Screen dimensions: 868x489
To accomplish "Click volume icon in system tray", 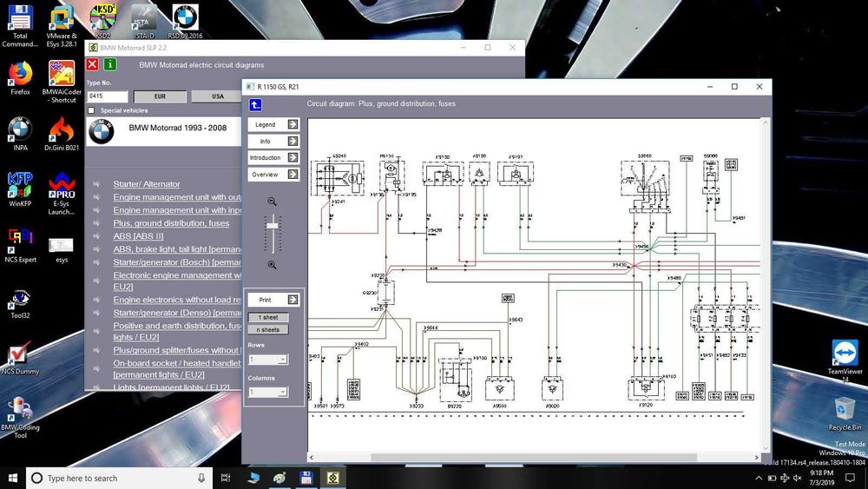I will click(798, 478).
